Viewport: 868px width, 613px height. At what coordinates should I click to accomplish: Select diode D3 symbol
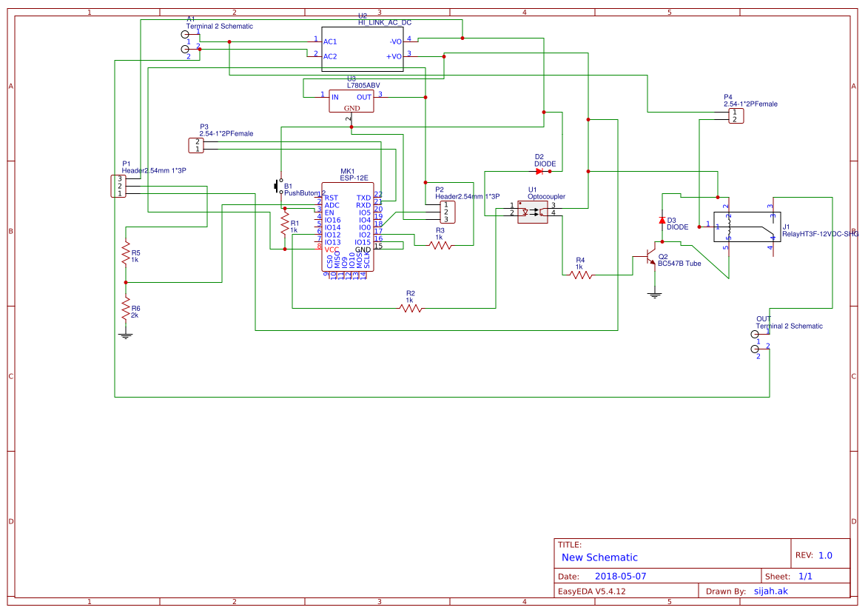(662, 220)
